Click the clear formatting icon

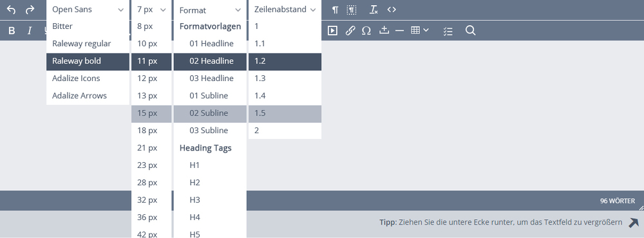tap(374, 10)
